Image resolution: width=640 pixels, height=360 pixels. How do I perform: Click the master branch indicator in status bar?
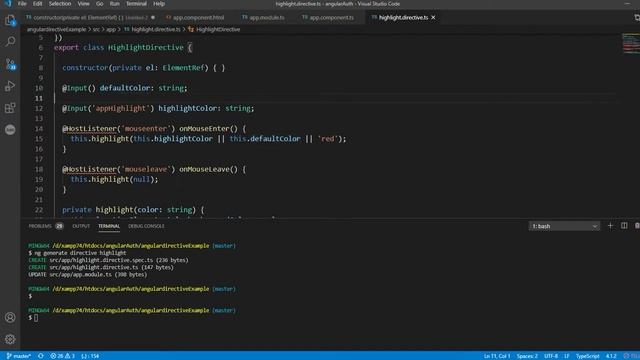[19, 356]
